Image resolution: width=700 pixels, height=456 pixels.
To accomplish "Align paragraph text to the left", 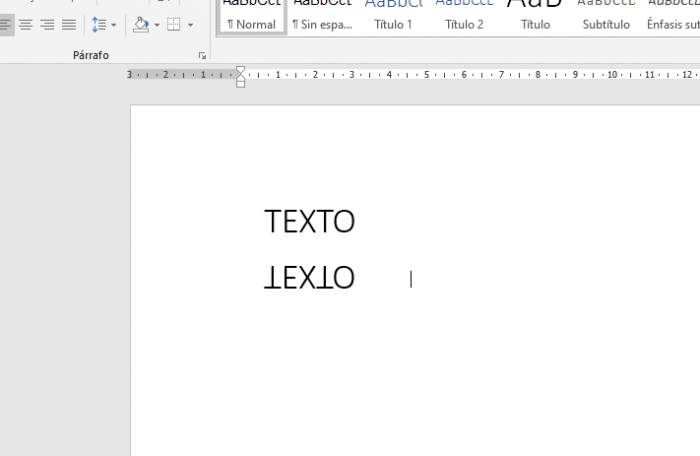I will 5,25.
